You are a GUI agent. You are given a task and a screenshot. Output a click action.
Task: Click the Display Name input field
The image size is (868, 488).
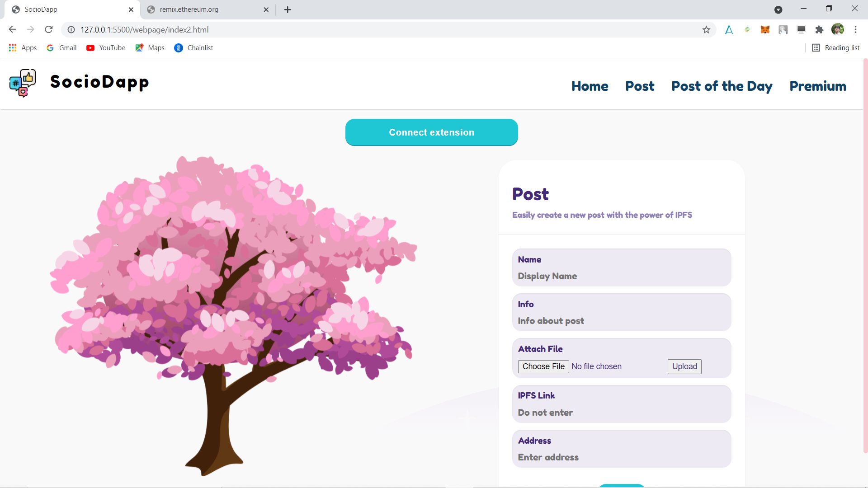(x=621, y=276)
